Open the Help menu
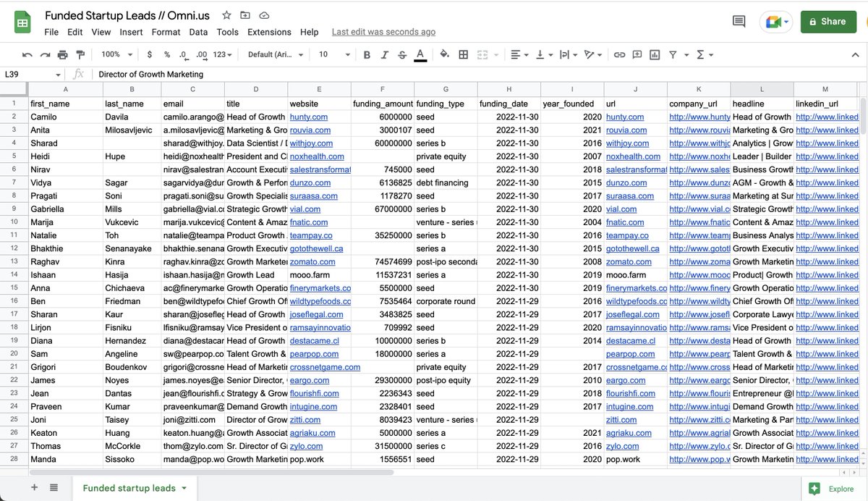868x501 pixels. 310,32
